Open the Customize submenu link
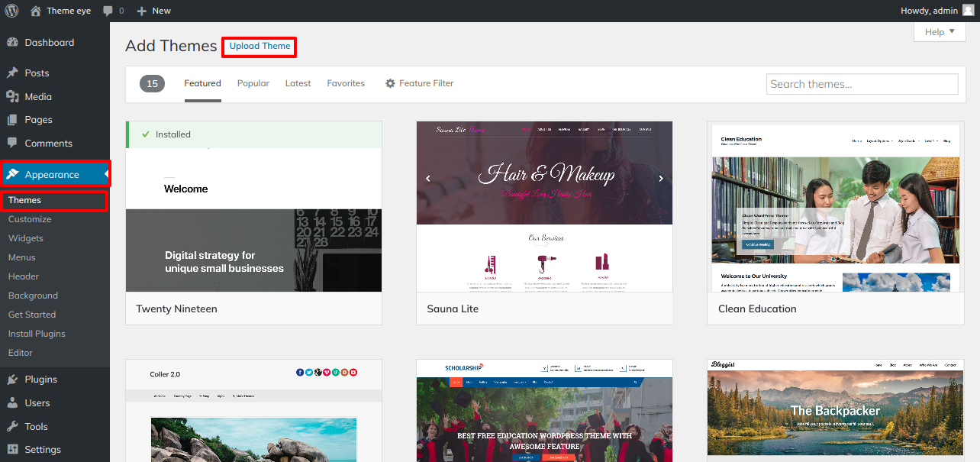980x462 pixels. pyautogui.click(x=30, y=219)
